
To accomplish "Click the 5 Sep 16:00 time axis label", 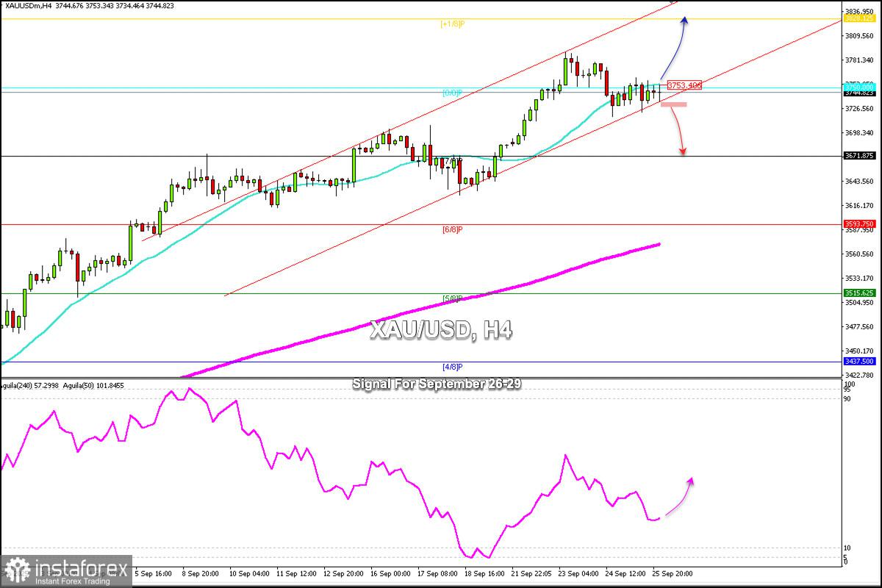I will coord(152,573).
